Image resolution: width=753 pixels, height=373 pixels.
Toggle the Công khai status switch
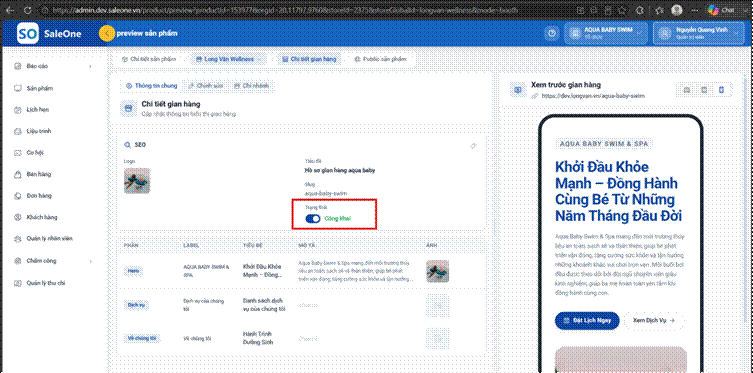[313, 218]
